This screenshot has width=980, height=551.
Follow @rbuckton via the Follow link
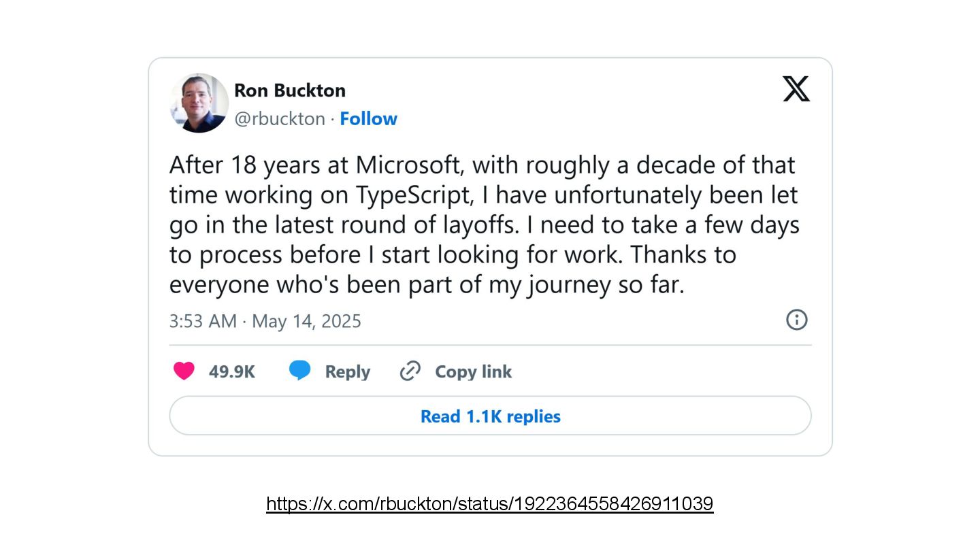(x=368, y=119)
